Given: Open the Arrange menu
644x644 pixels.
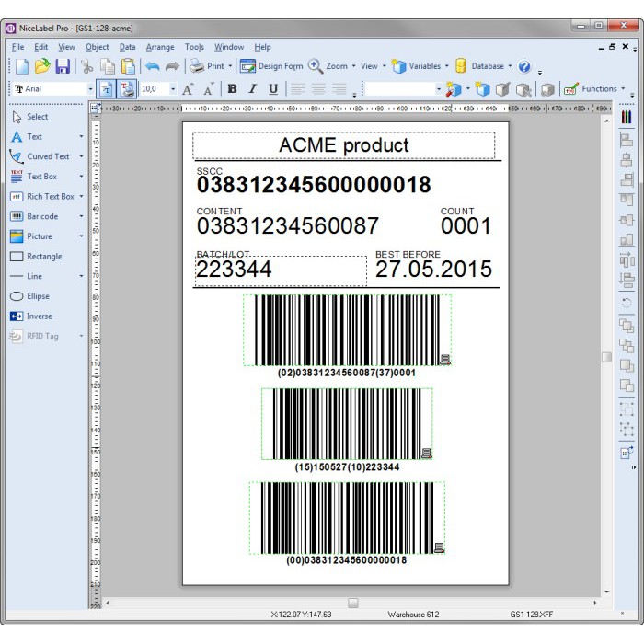Looking at the screenshot, I should (159, 47).
